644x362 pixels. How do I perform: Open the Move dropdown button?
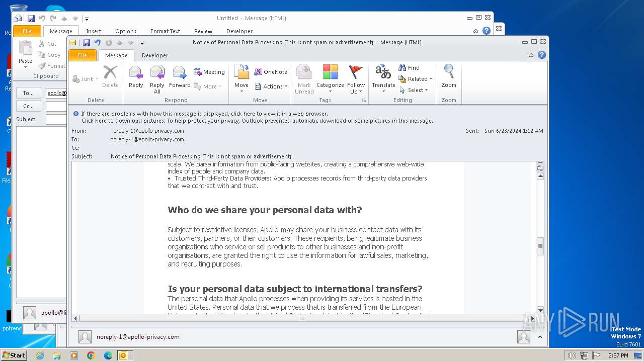[x=242, y=79]
